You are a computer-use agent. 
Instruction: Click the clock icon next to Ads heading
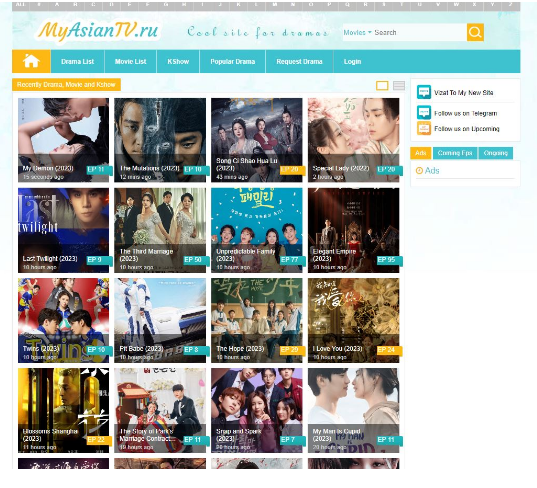tap(419, 171)
